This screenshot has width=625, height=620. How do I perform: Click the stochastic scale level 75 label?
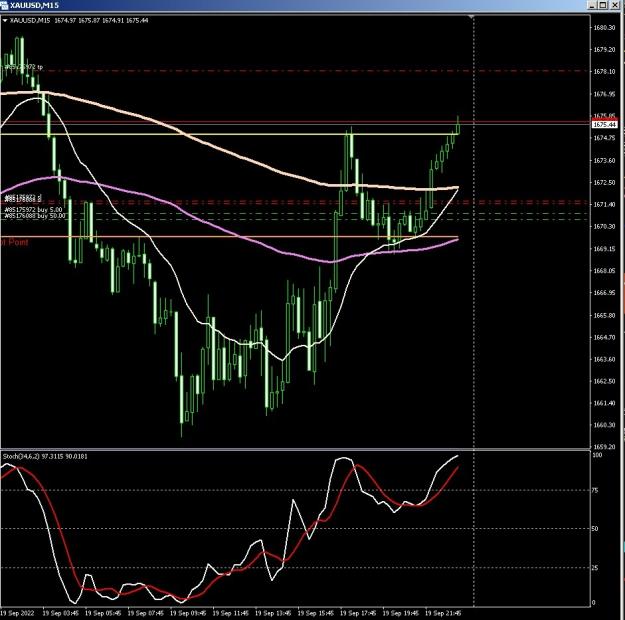595,490
